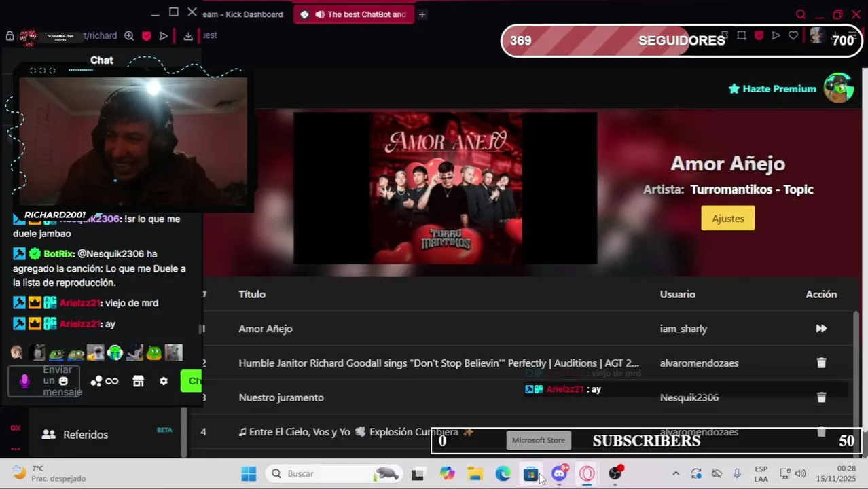Image resolution: width=868 pixels, height=489 pixels.
Task: Click the red ad-blocker shield by richard address
Action: coord(146,36)
